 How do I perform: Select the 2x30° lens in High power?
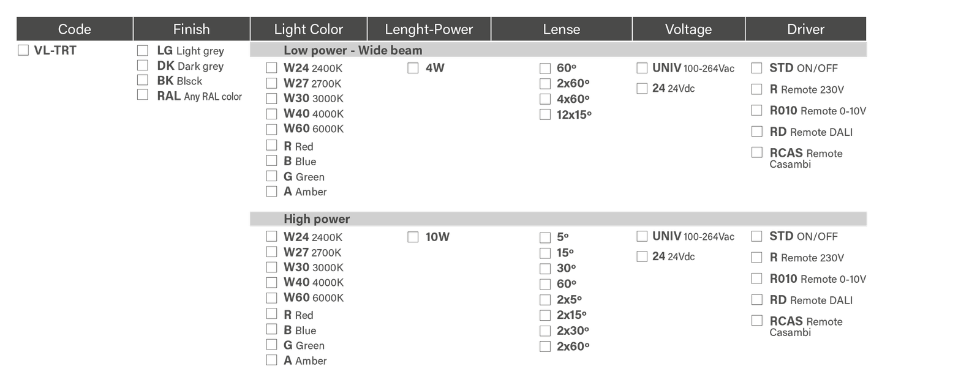(x=545, y=331)
